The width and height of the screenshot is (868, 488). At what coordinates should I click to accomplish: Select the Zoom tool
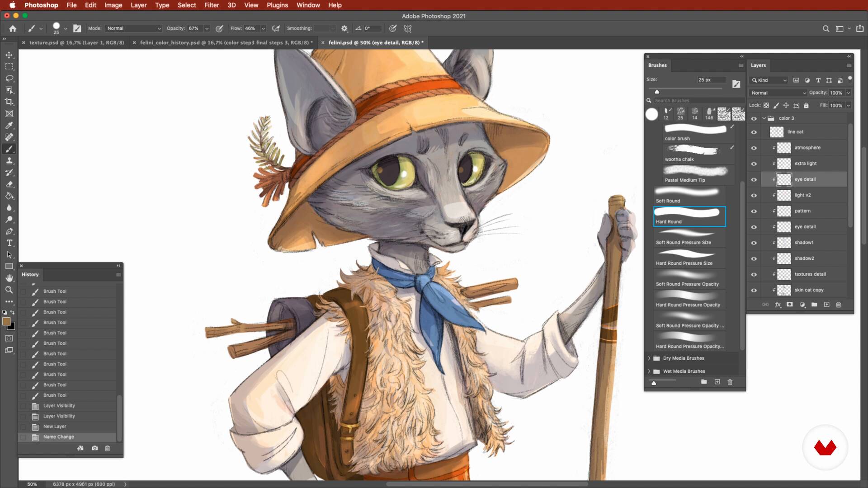(9, 290)
